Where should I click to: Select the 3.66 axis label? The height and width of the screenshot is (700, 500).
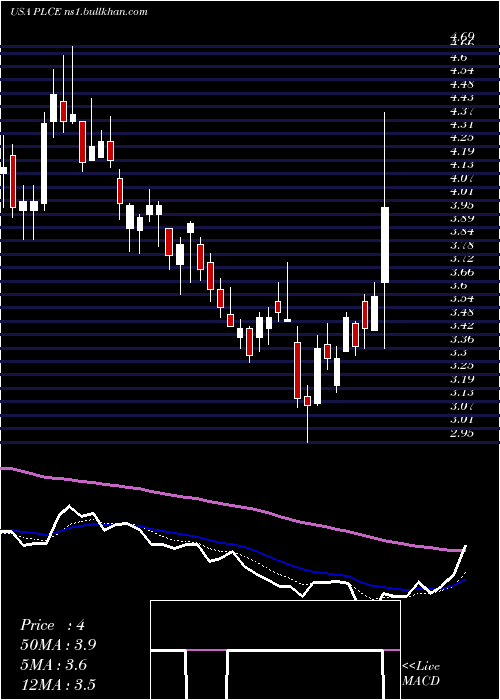pyautogui.click(x=462, y=272)
